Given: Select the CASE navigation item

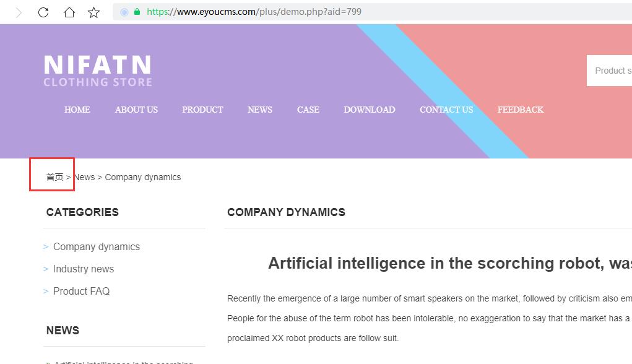Looking at the screenshot, I should 308,110.
